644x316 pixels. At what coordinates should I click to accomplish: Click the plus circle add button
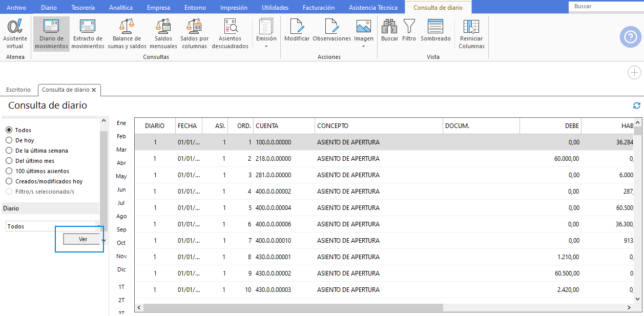(634, 73)
